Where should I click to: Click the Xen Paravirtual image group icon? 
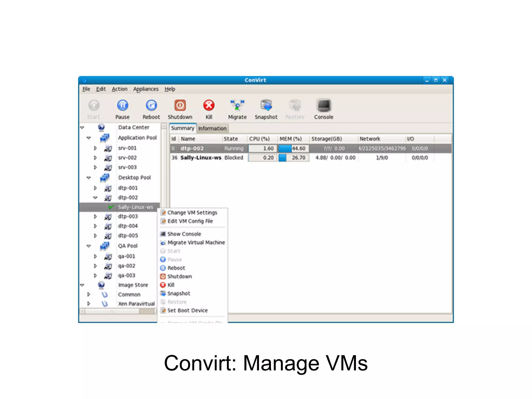[x=104, y=304]
